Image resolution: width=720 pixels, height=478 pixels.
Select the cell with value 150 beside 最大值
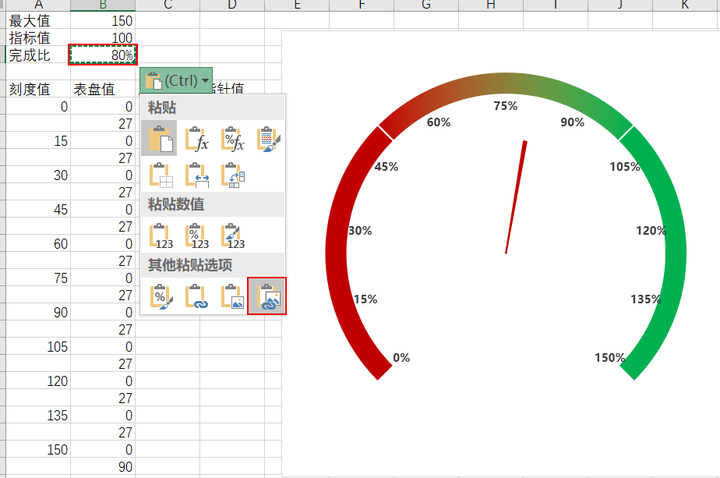click(103, 20)
